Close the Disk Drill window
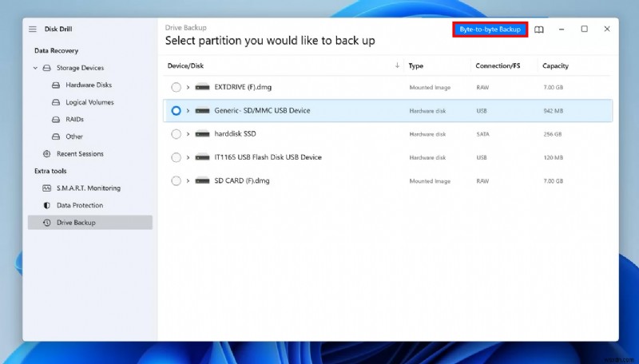The width and height of the screenshot is (639, 364). click(x=607, y=29)
